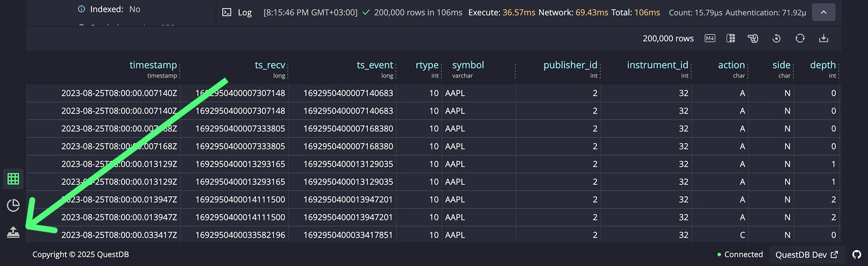Copy result as Markdown icon

click(710, 38)
